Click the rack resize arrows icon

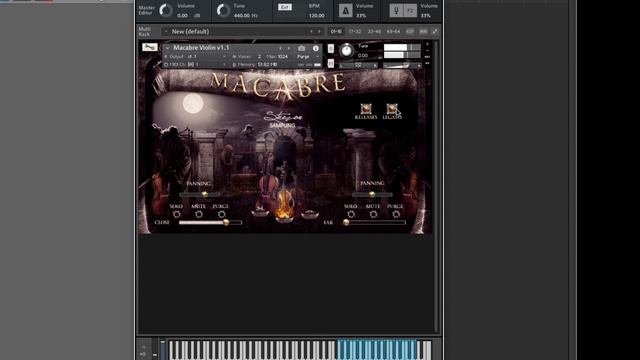click(x=435, y=31)
